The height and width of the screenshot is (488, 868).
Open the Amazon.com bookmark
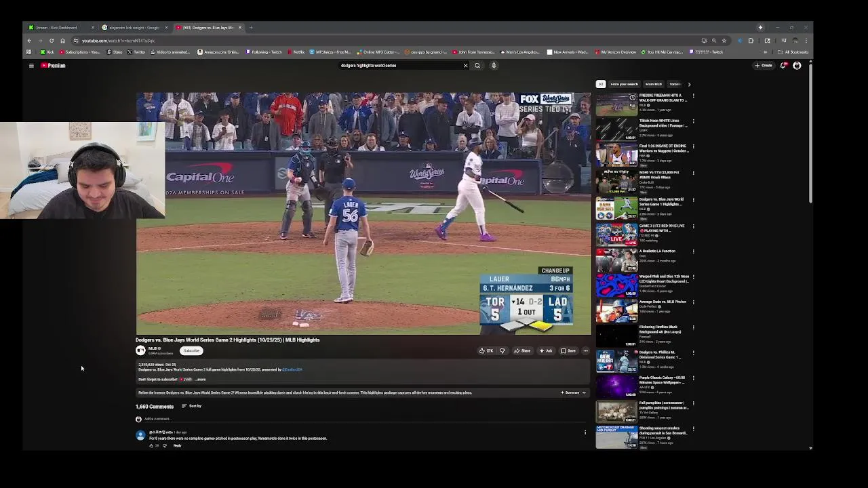[218, 52]
